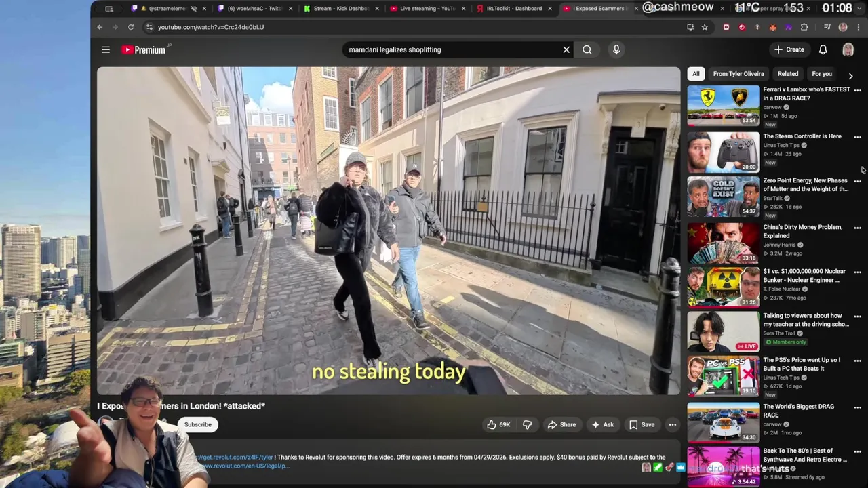
Task: Open options for The Steam Controller video
Action: point(857,137)
